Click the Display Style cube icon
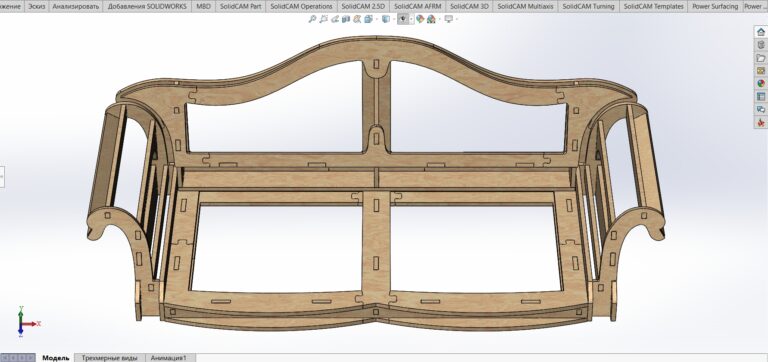The width and height of the screenshot is (768, 362). 386,19
